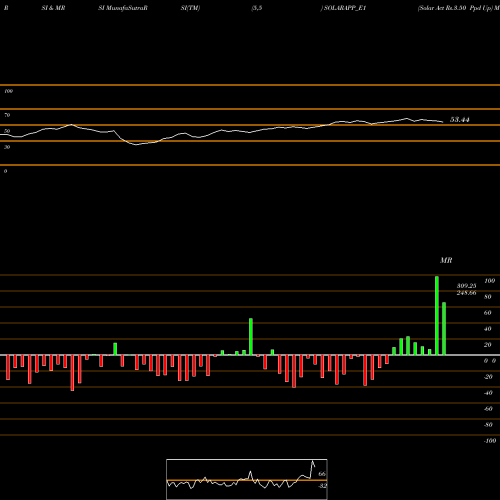Viewport: 500px width, 500px height.
Task: Click the tallest green MR bar
Action: pyautogui.click(x=437, y=316)
